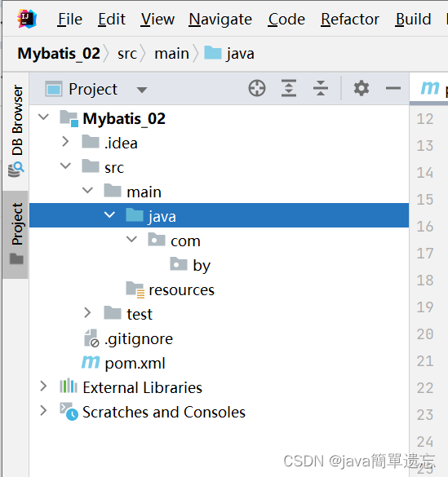Open the DB Browser side tab
Screen dimensions: 448x477
tap(16, 131)
